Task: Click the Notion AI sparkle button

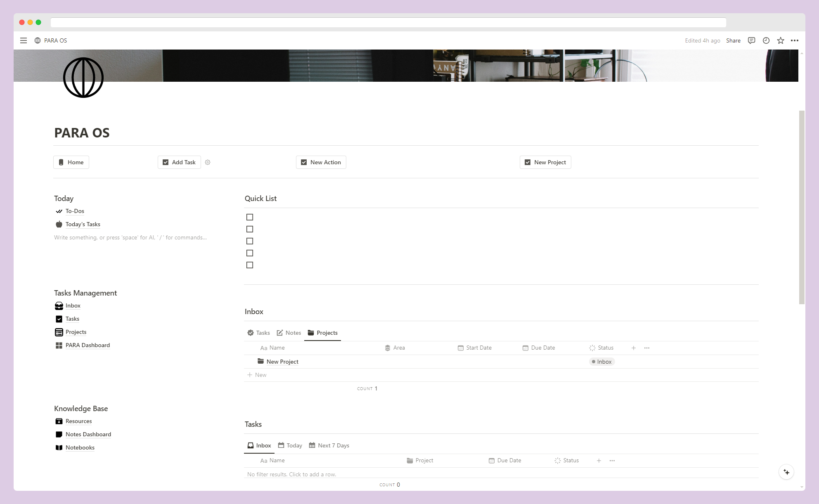Action: [x=786, y=472]
